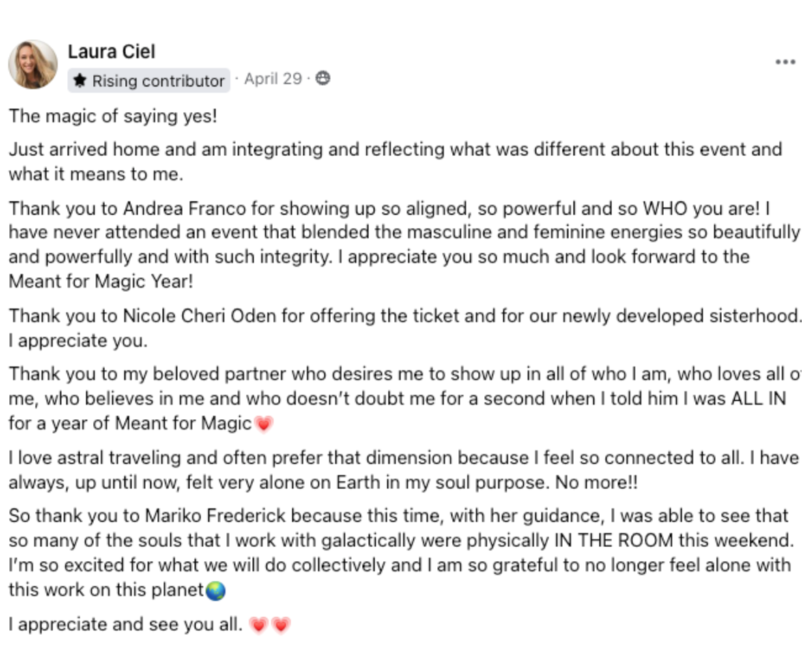This screenshot has width=802, height=672.
Task: Click the Rising contributor badge
Action: (149, 81)
